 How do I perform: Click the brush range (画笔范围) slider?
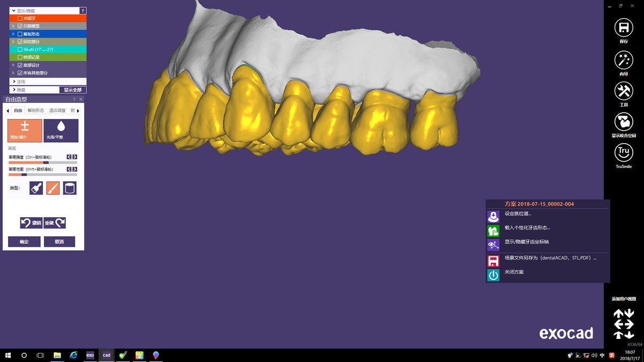point(43,174)
